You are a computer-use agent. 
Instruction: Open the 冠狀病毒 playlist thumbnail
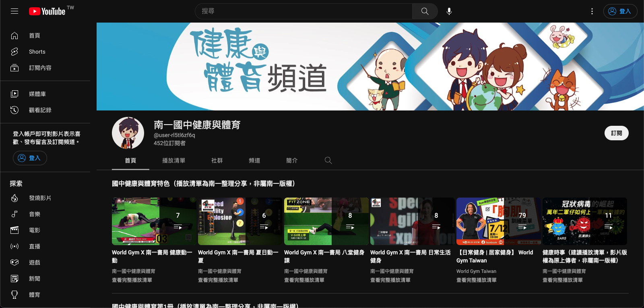click(584, 221)
